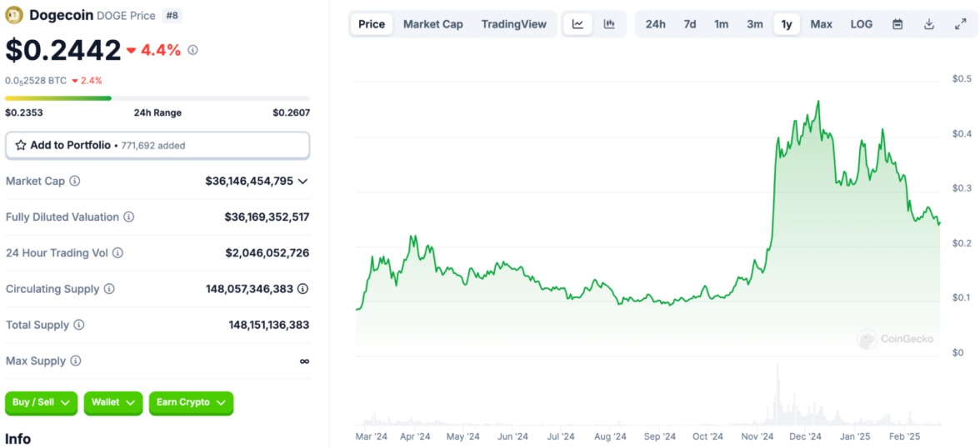Expand the Market Cap value chevron

tap(302, 181)
